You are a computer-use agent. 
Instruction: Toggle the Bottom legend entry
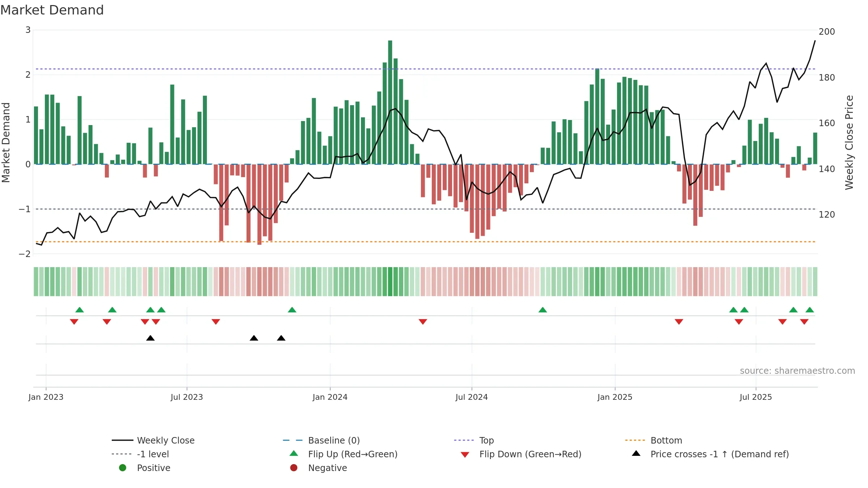point(654,440)
